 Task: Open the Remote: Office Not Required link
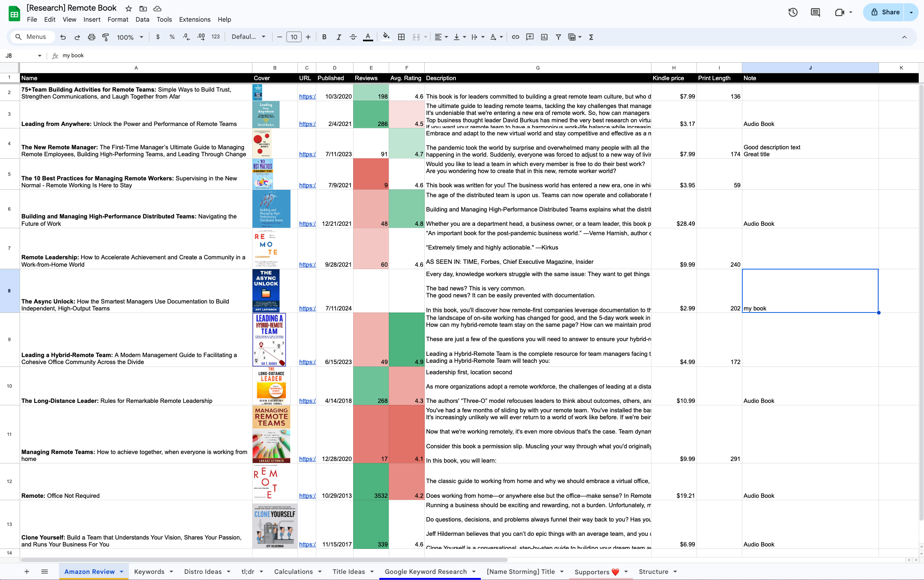307,496
